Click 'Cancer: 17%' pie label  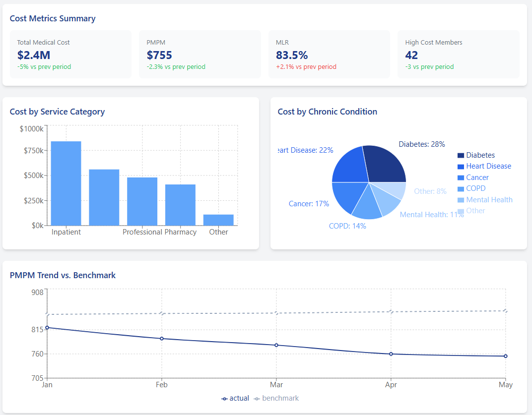click(309, 204)
